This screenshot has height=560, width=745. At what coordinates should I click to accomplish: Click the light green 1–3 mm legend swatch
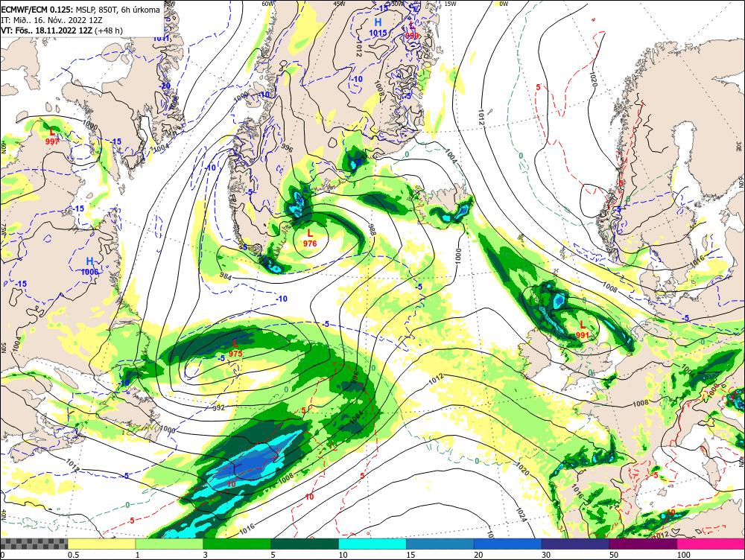click(169, 544)
